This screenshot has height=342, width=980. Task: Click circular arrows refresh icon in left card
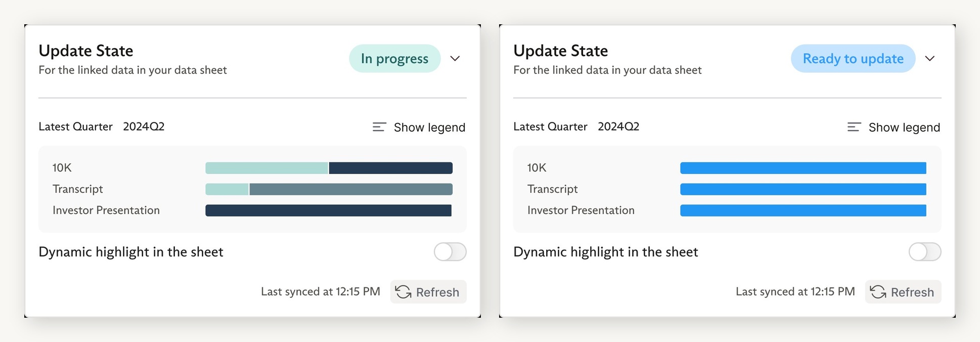(403, 292)
